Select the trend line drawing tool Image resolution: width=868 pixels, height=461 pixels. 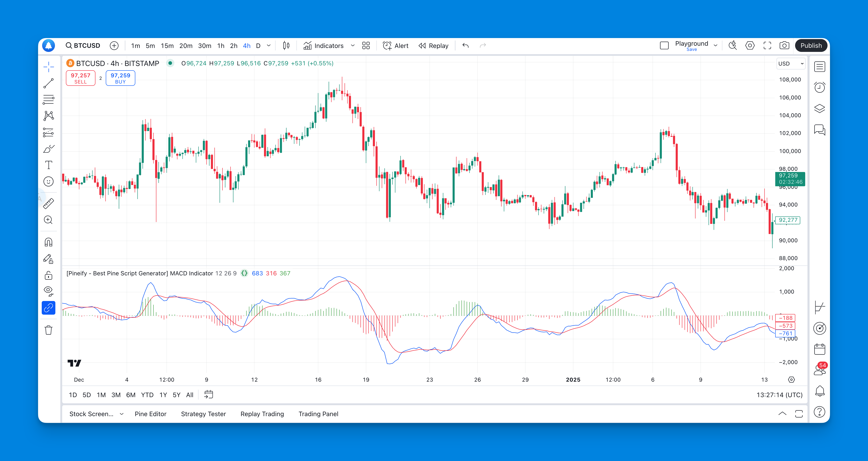pyautogui.click(x=49, y=83)
